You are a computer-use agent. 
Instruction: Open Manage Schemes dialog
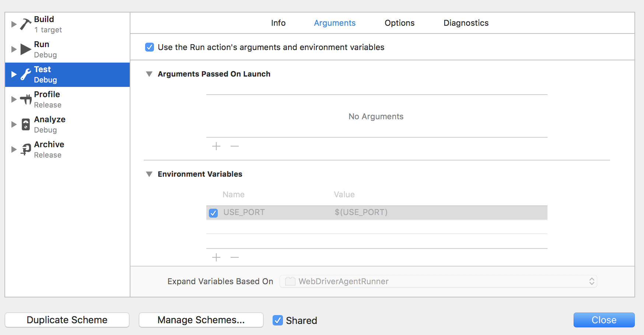click(201, 320)
